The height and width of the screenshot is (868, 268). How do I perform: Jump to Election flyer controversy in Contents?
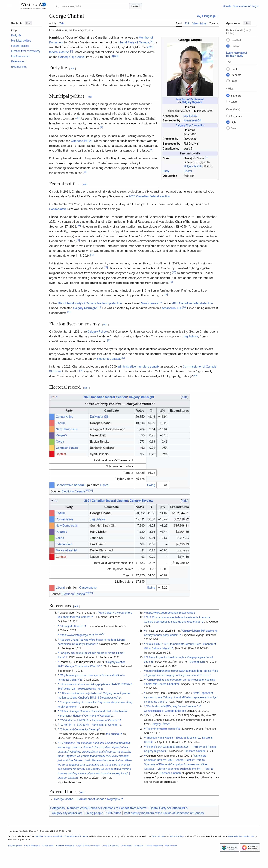[x=25, y=51]
